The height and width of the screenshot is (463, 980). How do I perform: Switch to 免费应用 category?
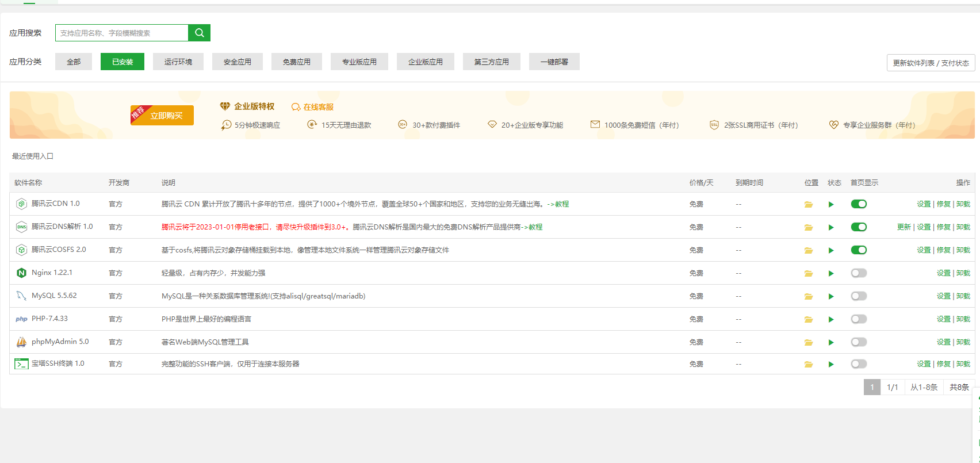(297, 62)
